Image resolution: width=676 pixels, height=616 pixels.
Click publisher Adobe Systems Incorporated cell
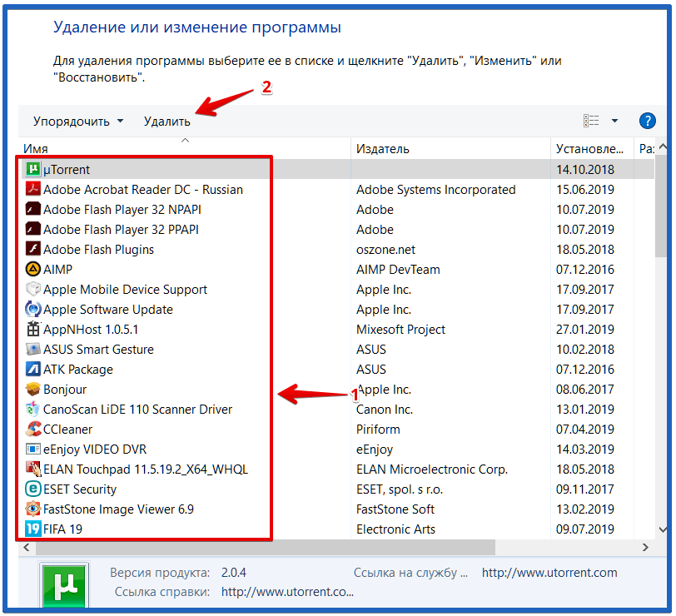pyautogui.click(x=436, y=190)
